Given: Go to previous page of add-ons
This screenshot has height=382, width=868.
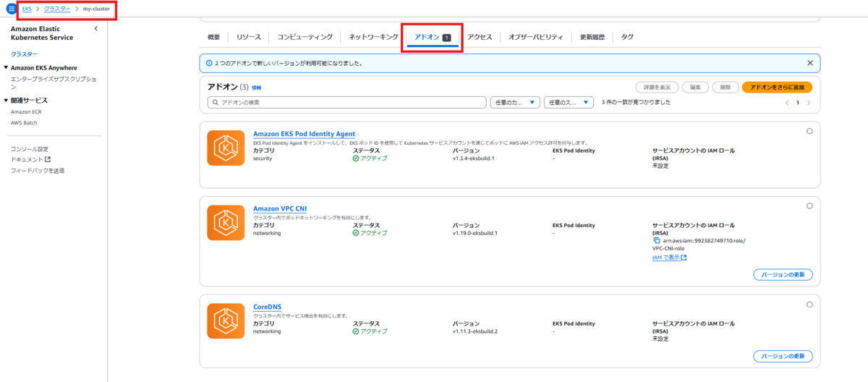Looking at the screenshot, I should (787, 103).
